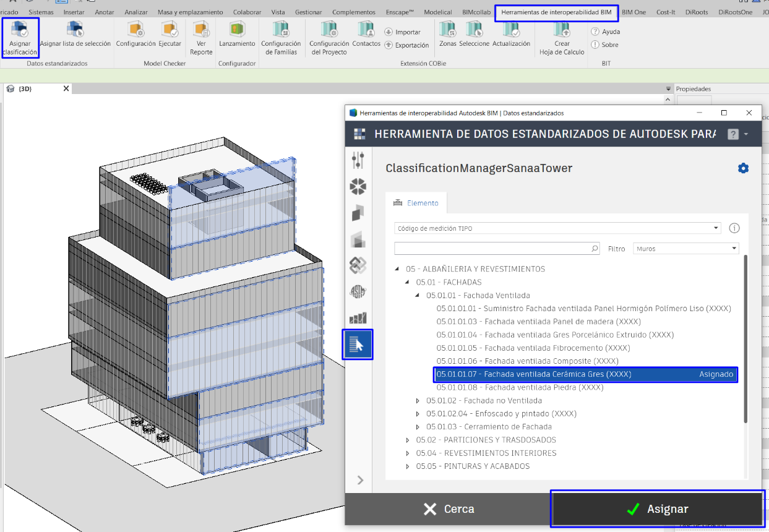Viewport: 769px width, 532px height.
Task: Select 05.01.01.03 Fachada ventilada Panel de madera
Action: (x=538, y=322)
